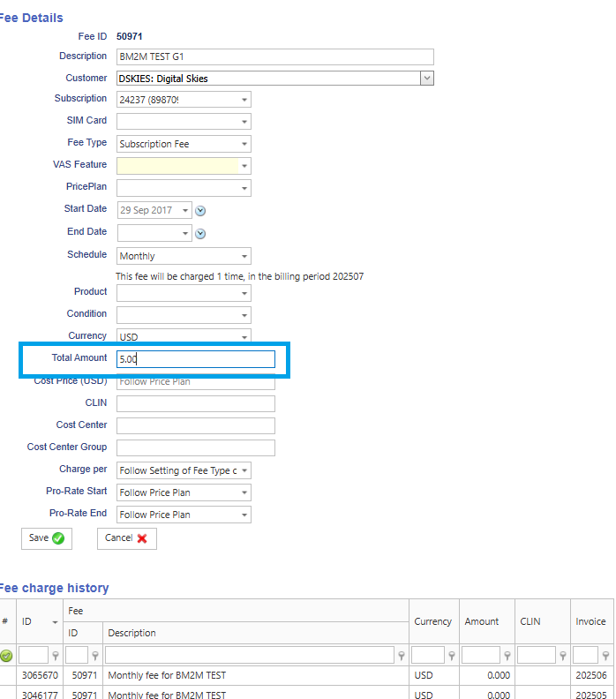
Task: Click the green filter apply icon in grid
Action: (x=6, y=656)
